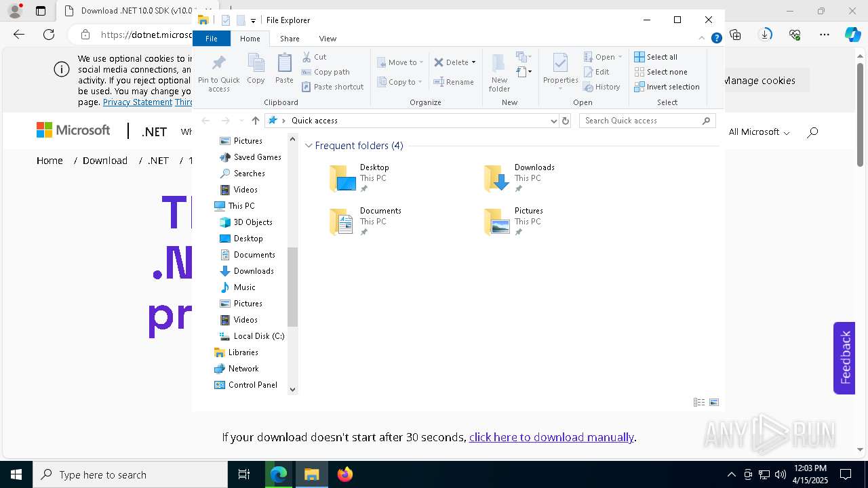Open the File menu tab
This screenshot has height=488, width=868.
[x=212, y=39]
